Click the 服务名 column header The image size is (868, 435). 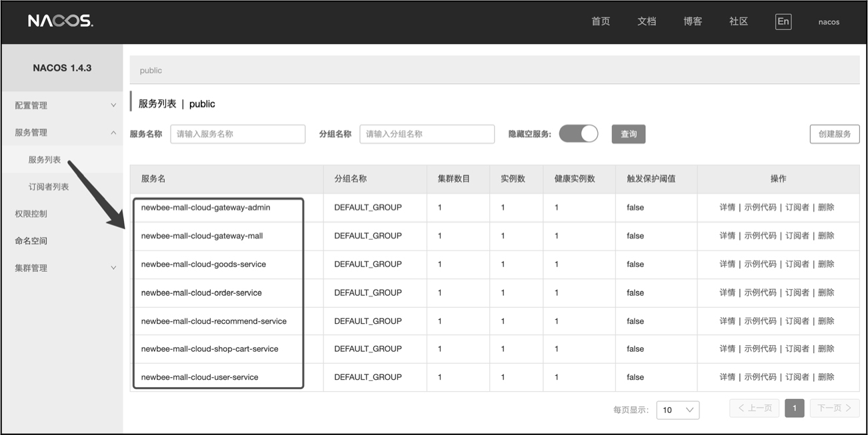[x=153, y=179]
